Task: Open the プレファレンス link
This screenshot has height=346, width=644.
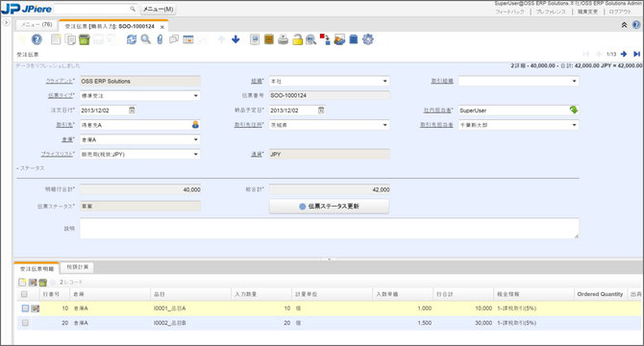Action: 551,12
